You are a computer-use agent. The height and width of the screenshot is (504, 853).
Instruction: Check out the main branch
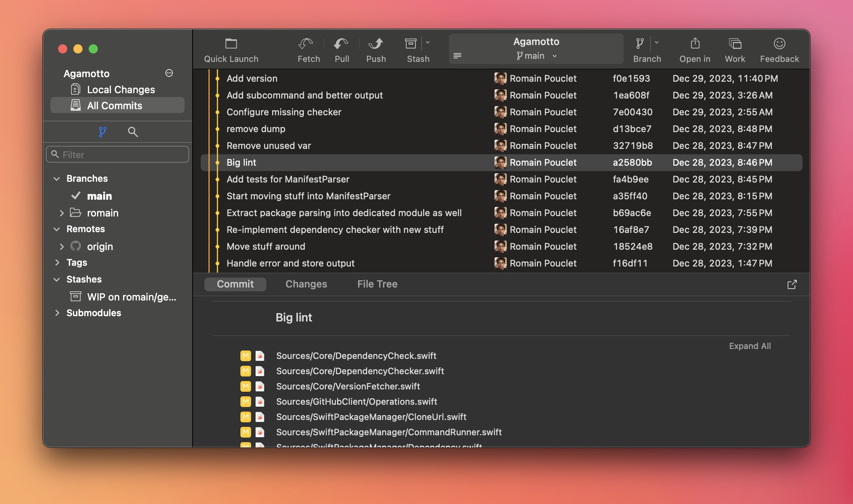pos(99,196)
